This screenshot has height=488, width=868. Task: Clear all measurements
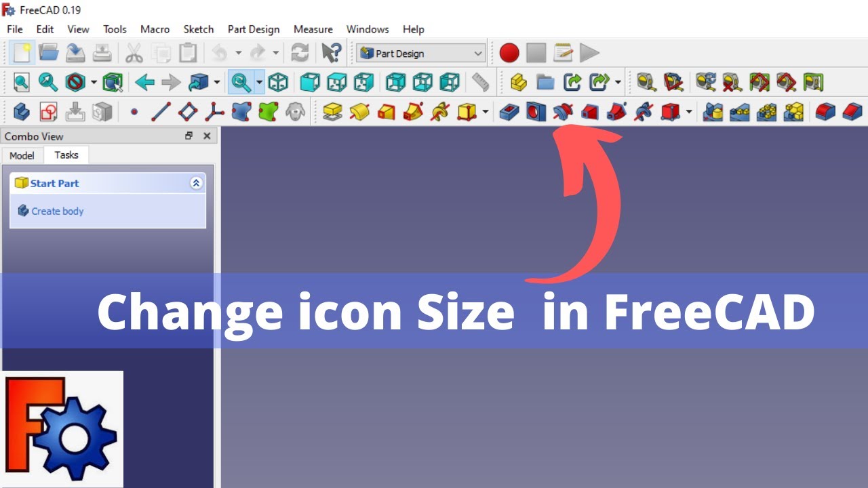(x=732, y=83)
